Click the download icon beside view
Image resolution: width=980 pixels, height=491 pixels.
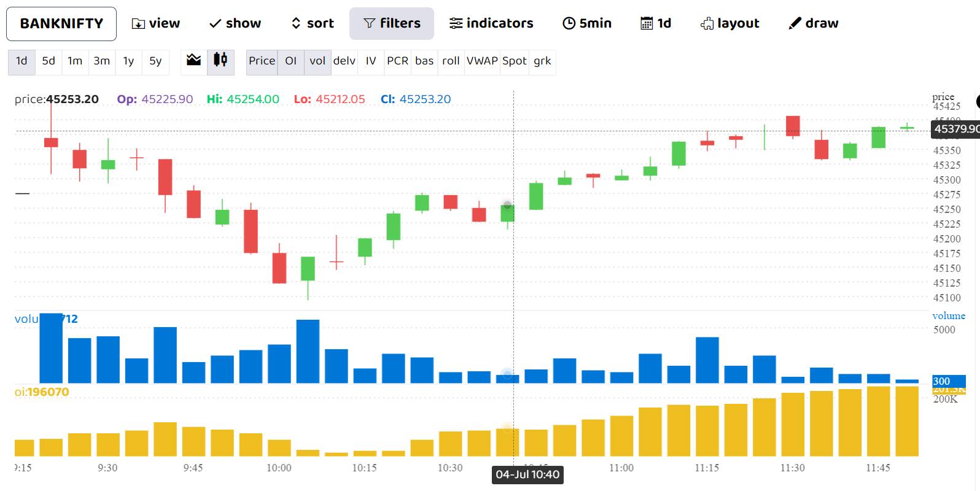(x=138, y=24)
